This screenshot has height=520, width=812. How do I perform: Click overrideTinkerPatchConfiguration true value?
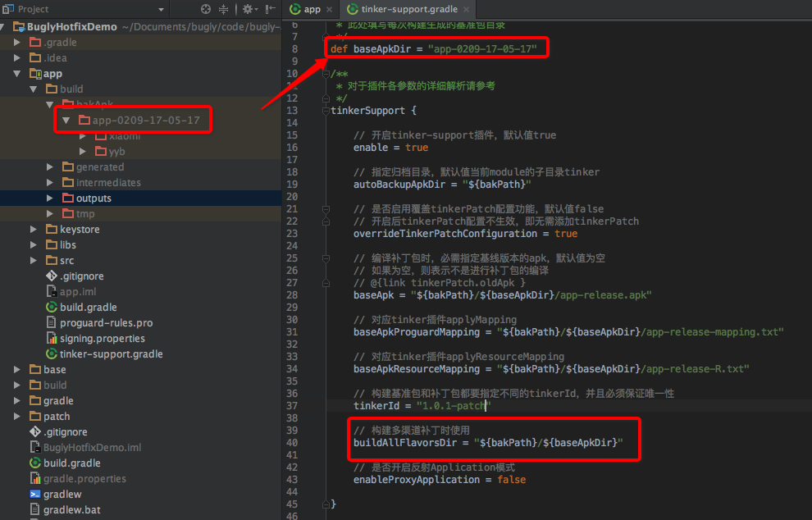pos(566,234)
